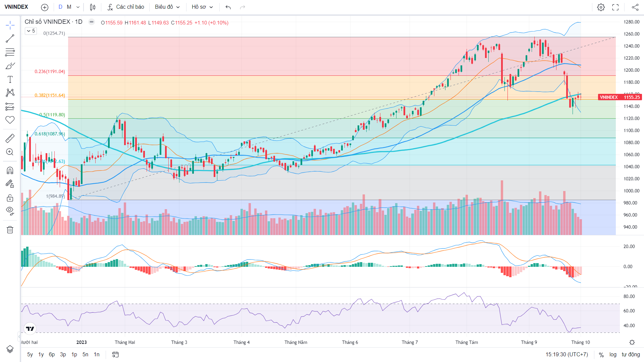644x362 pixels.
Task: Open the forecast and position tool
Action: [x=10, y=107]
